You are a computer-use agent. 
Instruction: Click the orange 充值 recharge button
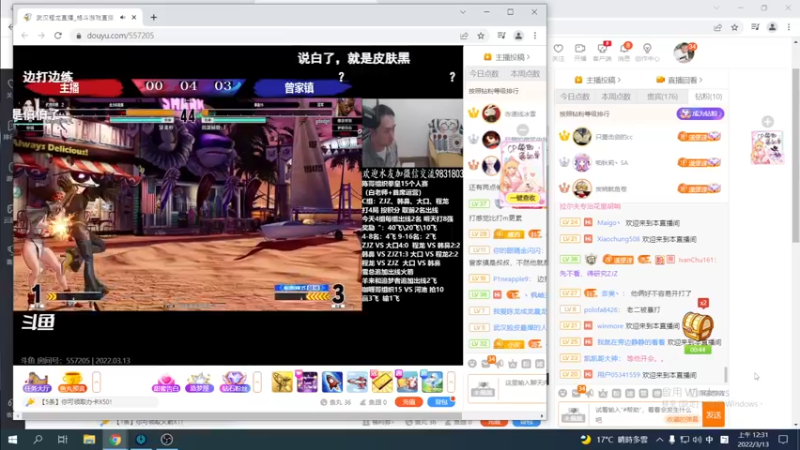409,402
